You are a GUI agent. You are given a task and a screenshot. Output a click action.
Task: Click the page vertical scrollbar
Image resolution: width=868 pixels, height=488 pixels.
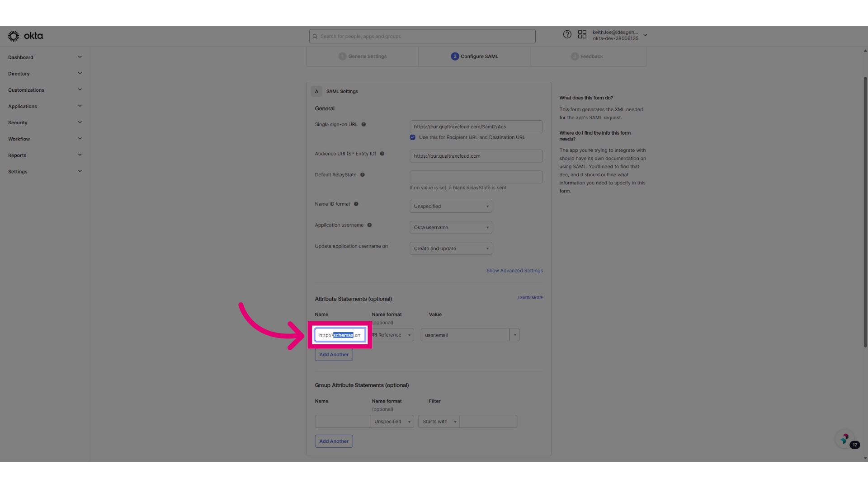[x=865, y=211]
